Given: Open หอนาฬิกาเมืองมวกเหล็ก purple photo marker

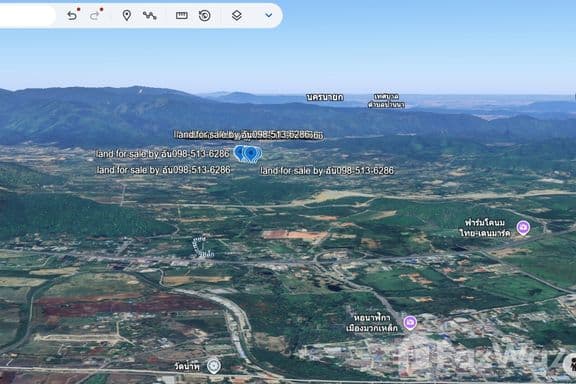Looking at the screenshot, I should point(410,322).
